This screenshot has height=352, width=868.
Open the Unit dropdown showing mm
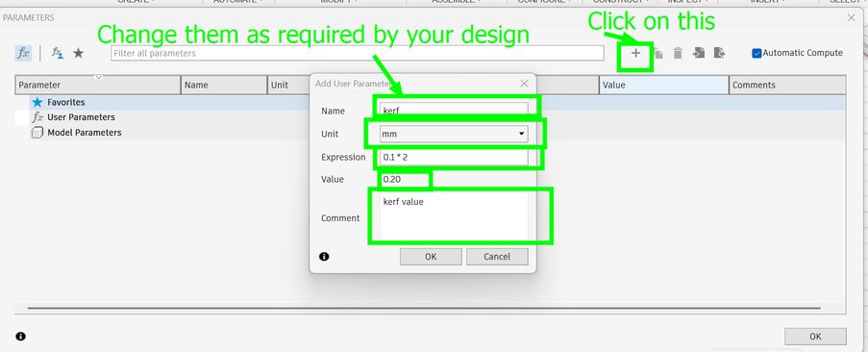pos(454,134)
